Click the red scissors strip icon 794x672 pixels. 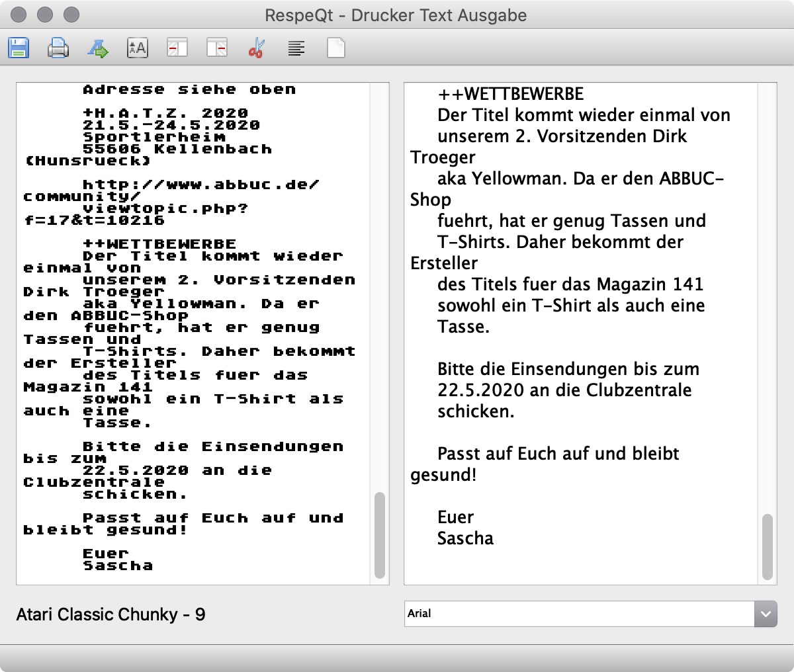coord(257,48)
